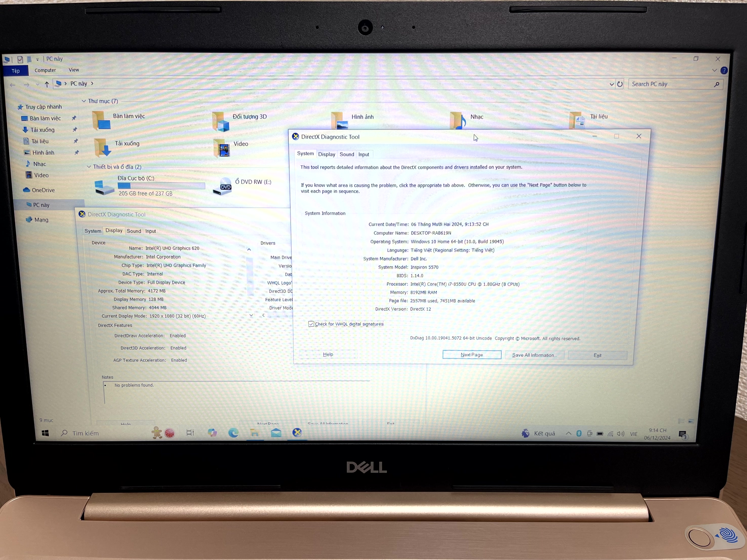Click the Help button in DxDiag
Image resolution: width=747 pixels, height=560 pixels.
coord(328,354)
